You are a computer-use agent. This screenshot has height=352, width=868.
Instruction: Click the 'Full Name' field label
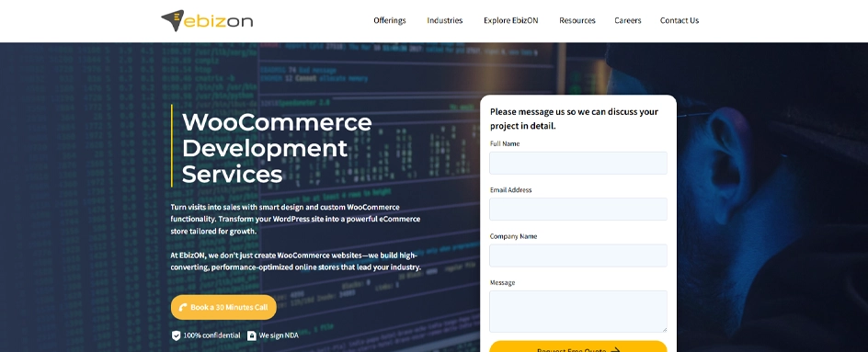click(505, 144)
